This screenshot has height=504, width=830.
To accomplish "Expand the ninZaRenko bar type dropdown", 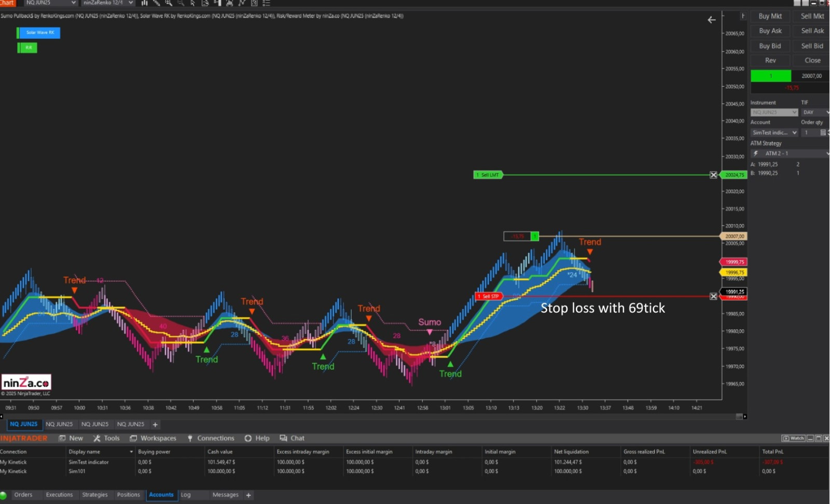I will [x=108, y=3].
